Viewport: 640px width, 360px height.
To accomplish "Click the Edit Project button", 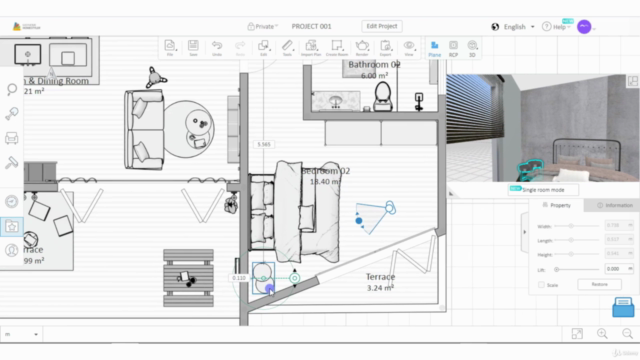I will pyautogui.click(x=382, y=26).
